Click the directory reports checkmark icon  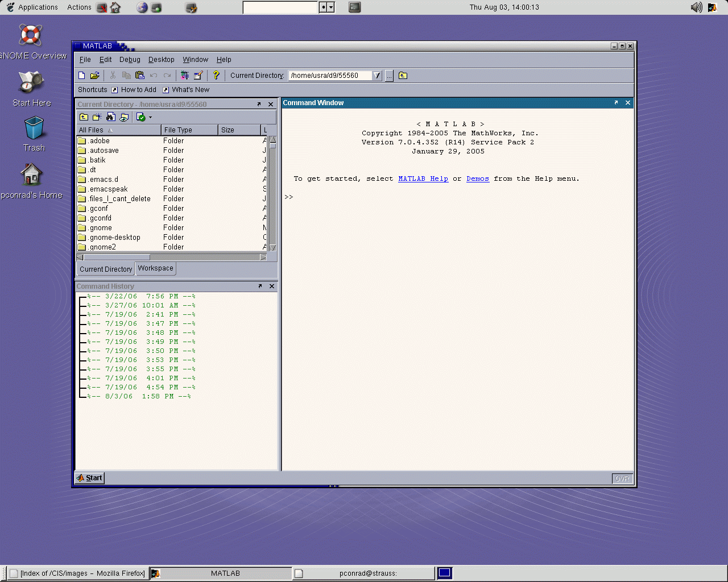[x=141, y=117]
